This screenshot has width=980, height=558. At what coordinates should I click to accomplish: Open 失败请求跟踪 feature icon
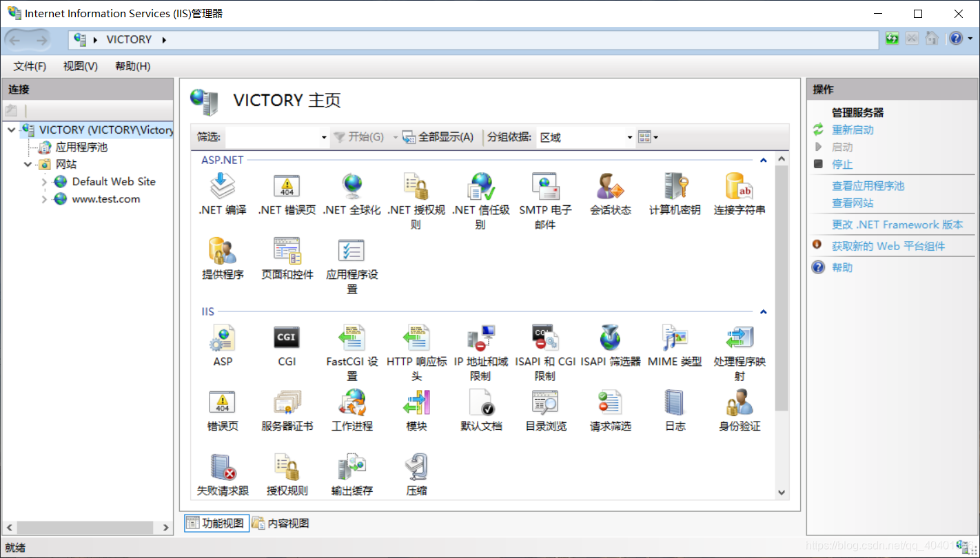pyautogui.click(x=223, y=467)
